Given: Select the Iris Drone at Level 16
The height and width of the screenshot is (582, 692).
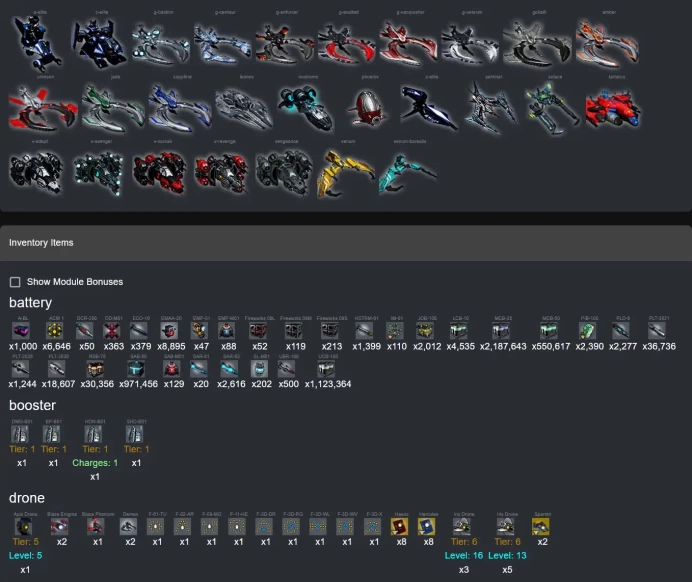Looking at the screenshot, I should [462, 526].
